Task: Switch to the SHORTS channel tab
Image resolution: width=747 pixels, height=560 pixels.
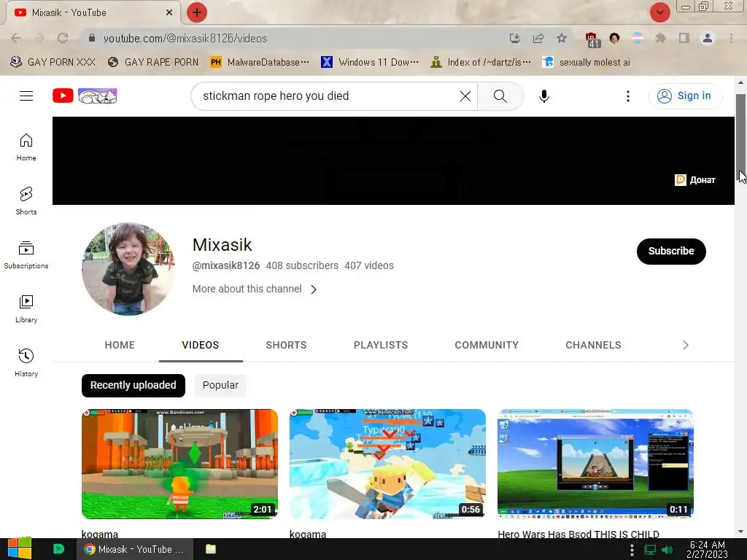Action: (286, 345)
